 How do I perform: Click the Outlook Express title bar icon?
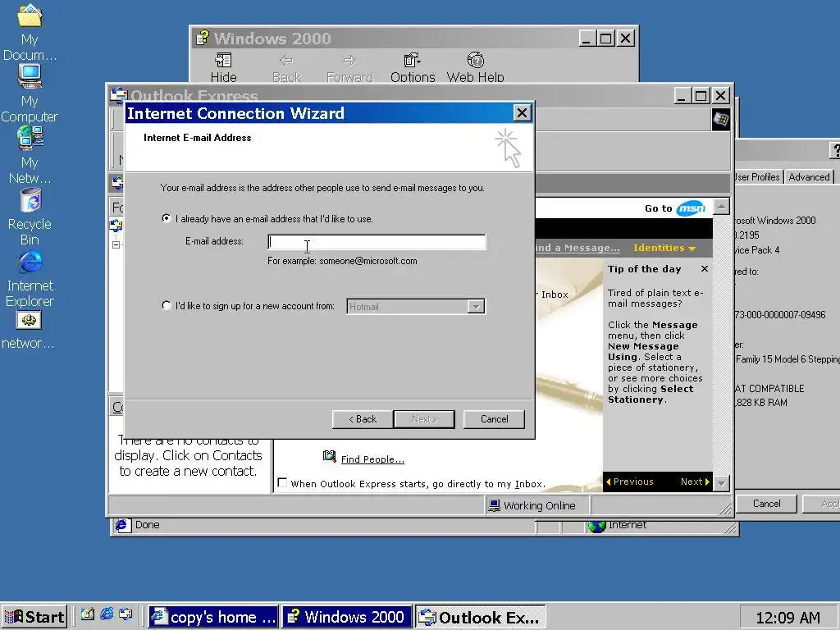(118, 94)
